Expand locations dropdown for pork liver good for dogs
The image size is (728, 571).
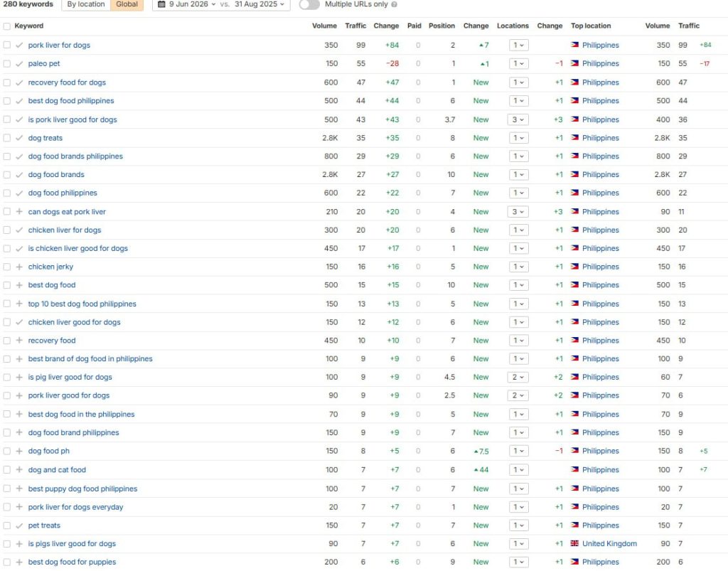point(518,395)
